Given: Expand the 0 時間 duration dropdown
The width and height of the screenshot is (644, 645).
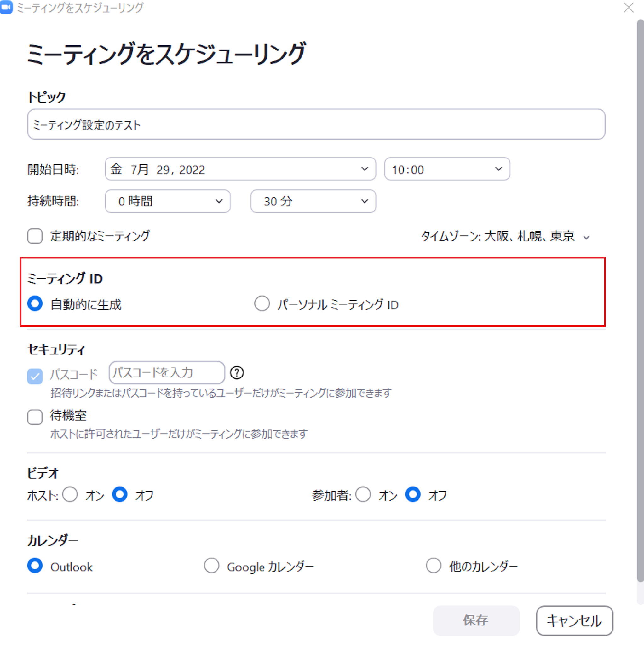Looking at the screenshot, I should (x=168, y=201).
